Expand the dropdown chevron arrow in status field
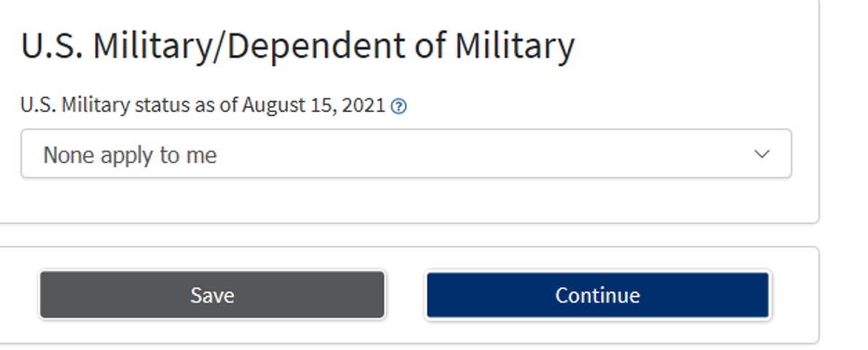Viewport: 868px width, 350px height. (x=762, y=154)
